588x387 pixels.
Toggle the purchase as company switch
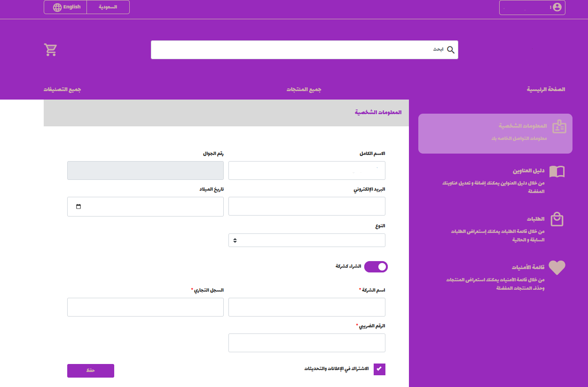click(376, 267)
